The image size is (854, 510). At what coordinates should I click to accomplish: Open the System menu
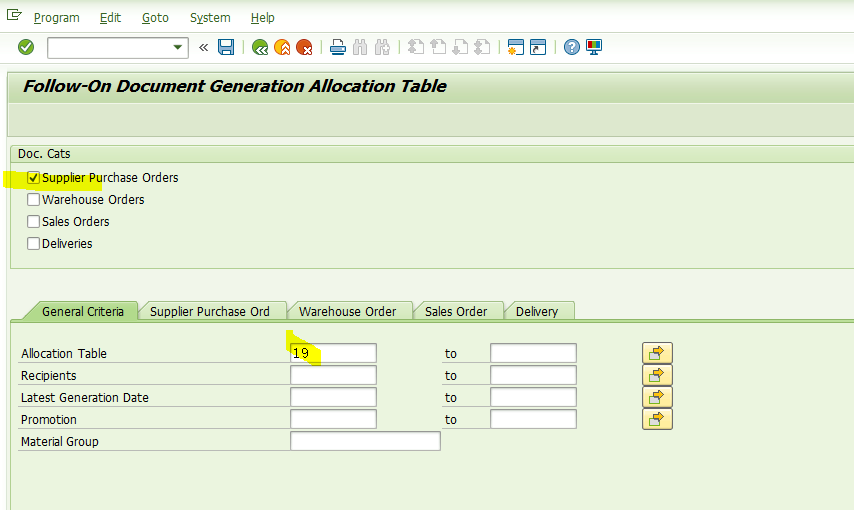[210, 17]
